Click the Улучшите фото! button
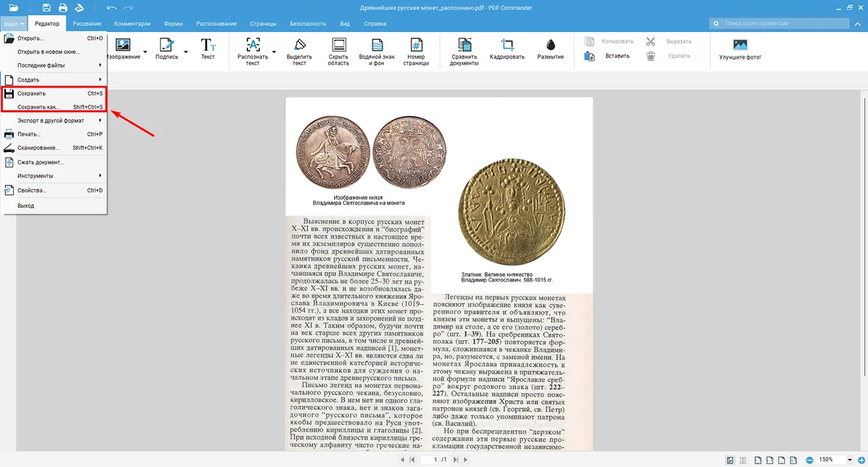This screenshot has height=467, width=868. pyautogui.click(x=739, y=49)
